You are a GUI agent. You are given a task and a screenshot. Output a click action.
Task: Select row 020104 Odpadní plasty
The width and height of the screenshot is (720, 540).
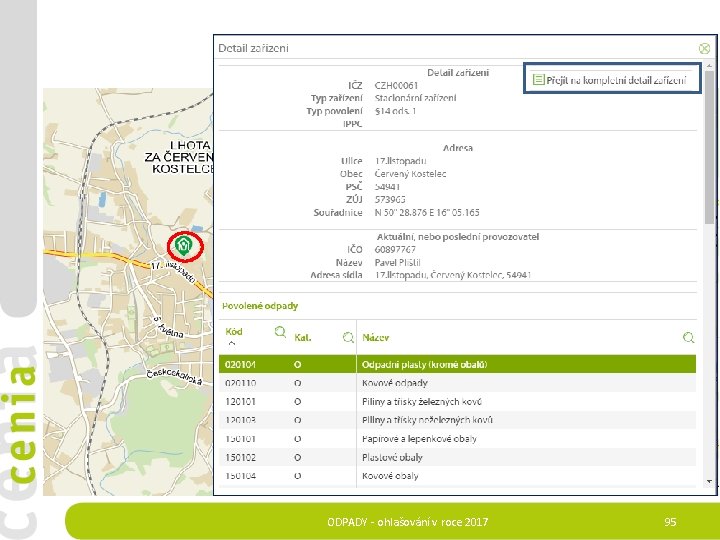[457, 364]
